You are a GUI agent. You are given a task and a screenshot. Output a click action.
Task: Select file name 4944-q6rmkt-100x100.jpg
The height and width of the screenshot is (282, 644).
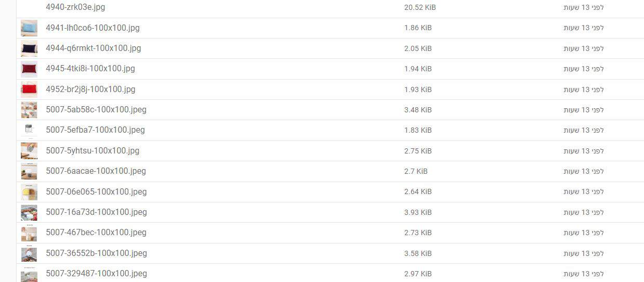[x=94, y=48]
